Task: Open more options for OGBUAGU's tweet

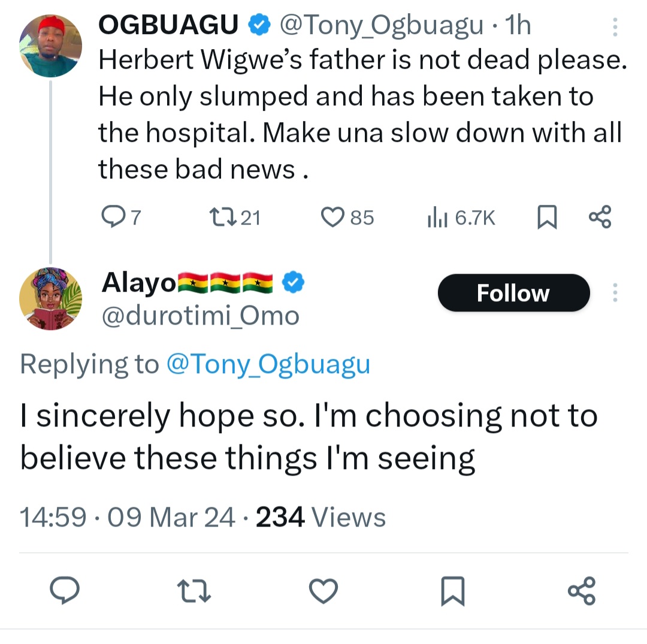Action: click(x=615, y=28)
